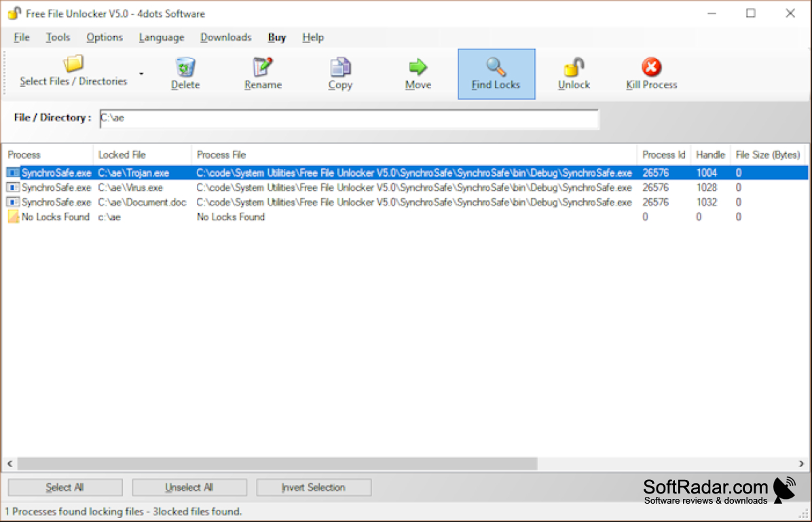Click the Move green arrow icon

click(x=418, y=67)
